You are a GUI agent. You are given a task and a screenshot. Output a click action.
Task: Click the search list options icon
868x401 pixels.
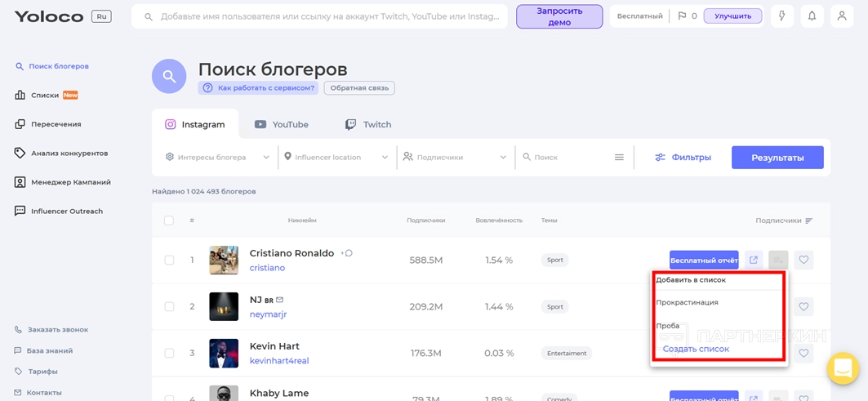tap(619, 158)
